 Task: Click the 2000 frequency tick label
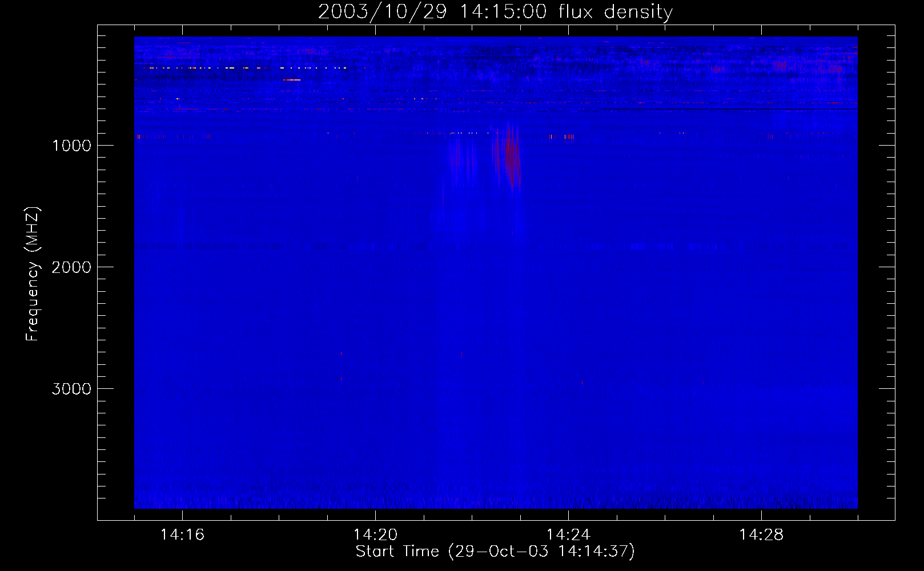(x=71, y=267)
